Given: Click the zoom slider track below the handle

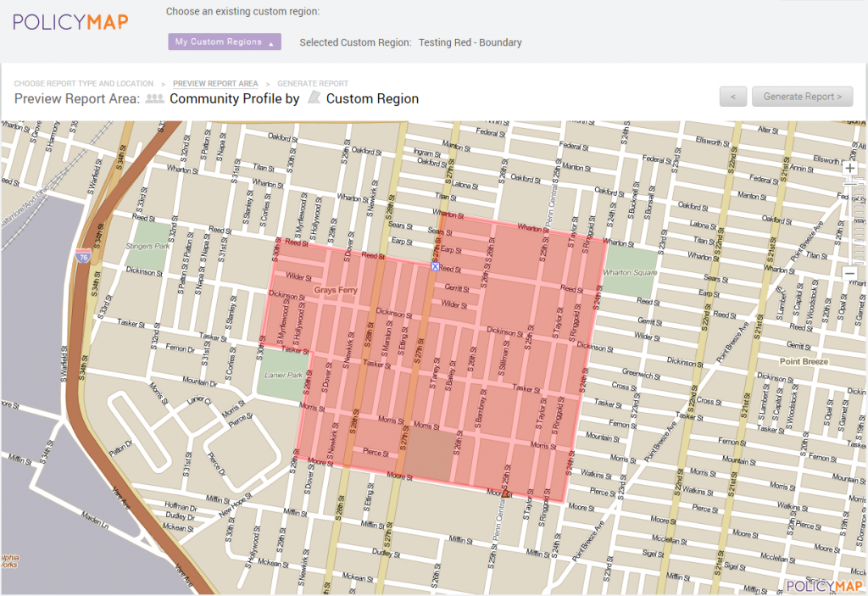Looking at the screenshot, I should (849, 227).
